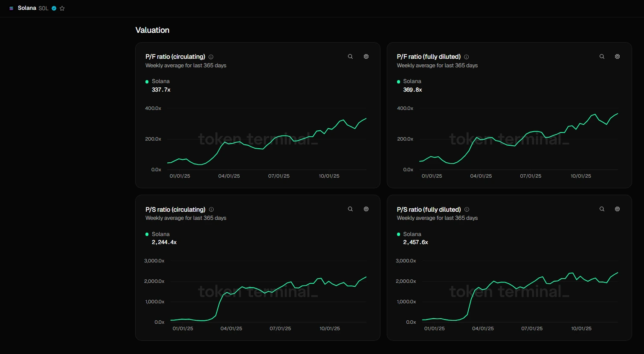This screenshot has height=354, width=644.
Task: Click info icon beside P/F ratio (circulating) title
Action: point(211,57)
